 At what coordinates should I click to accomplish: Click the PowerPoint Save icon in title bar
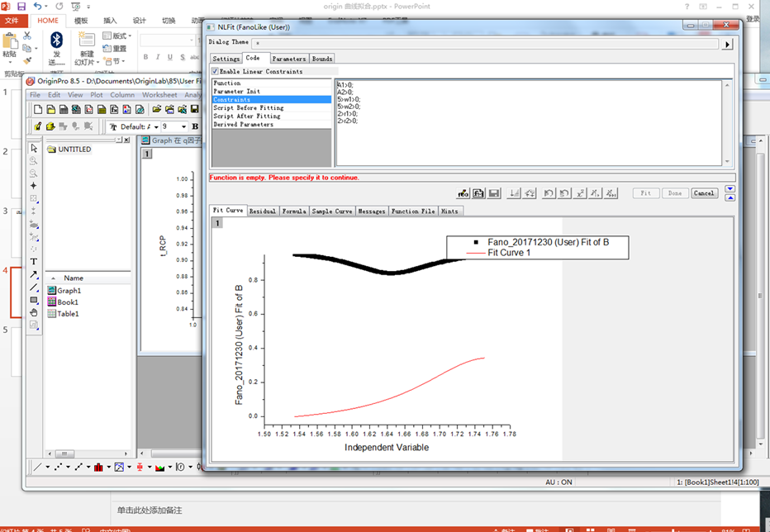pyautogui.click(x=21, y=7)
